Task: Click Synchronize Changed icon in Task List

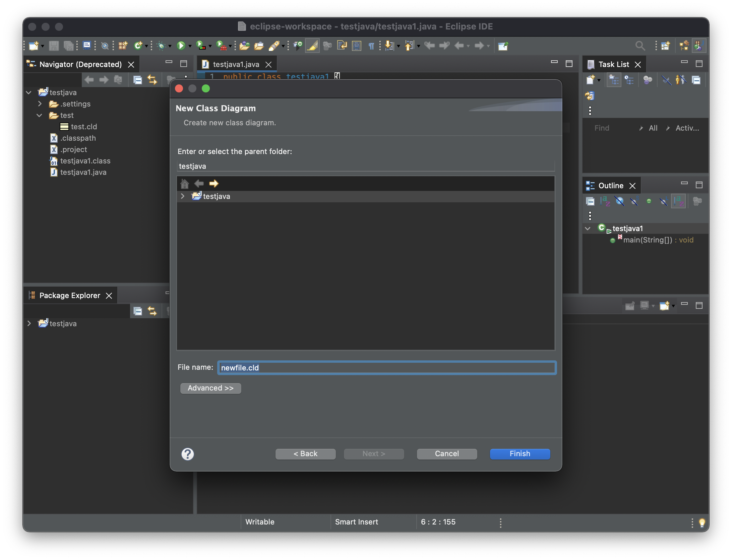Action: 590,96
